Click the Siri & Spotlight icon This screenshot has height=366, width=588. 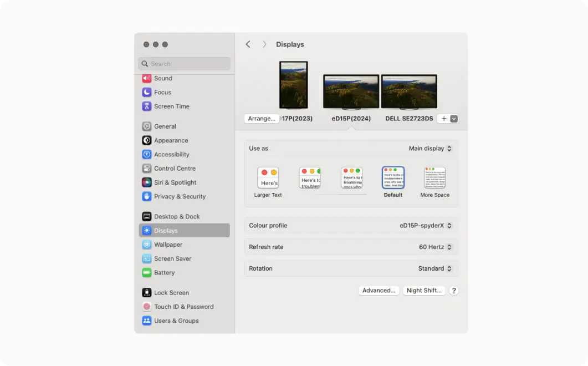147,182
